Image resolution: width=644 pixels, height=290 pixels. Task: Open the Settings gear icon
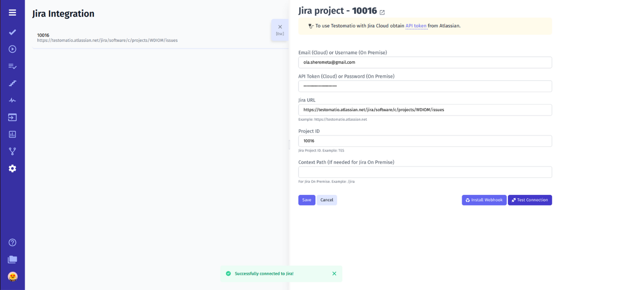(x=12, y=168)
